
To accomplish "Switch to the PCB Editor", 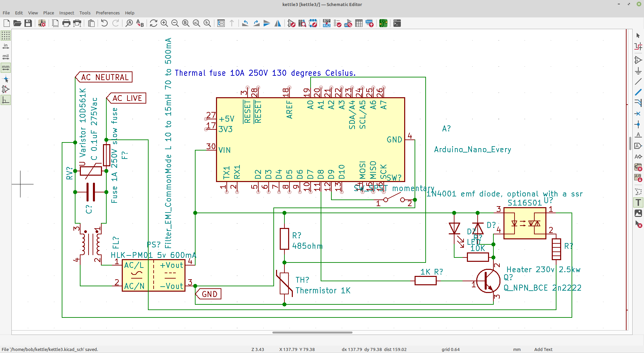I will click(x=383, y=23).
